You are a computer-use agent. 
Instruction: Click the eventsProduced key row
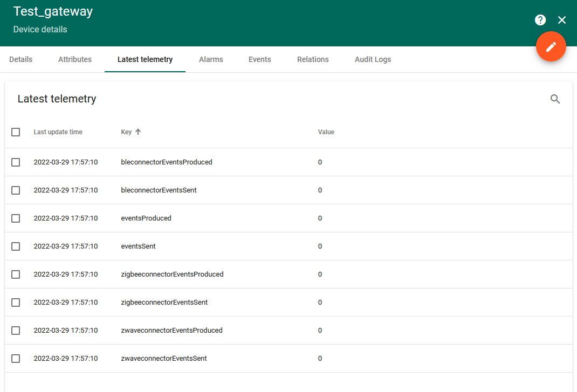tap(146, 218)
